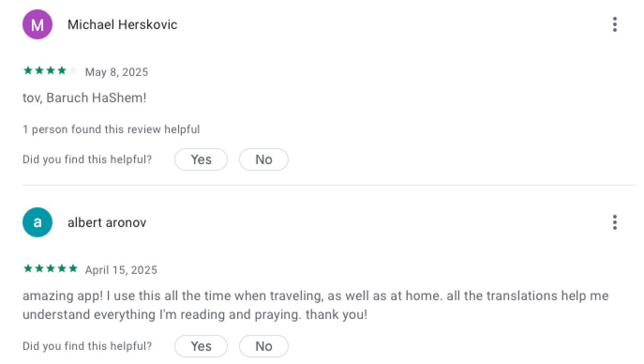Click "Did you find this helpful?" under Michael's review
Image resolution: width=644 pixels, height=364 pixels.
click(x=87, y=159)
